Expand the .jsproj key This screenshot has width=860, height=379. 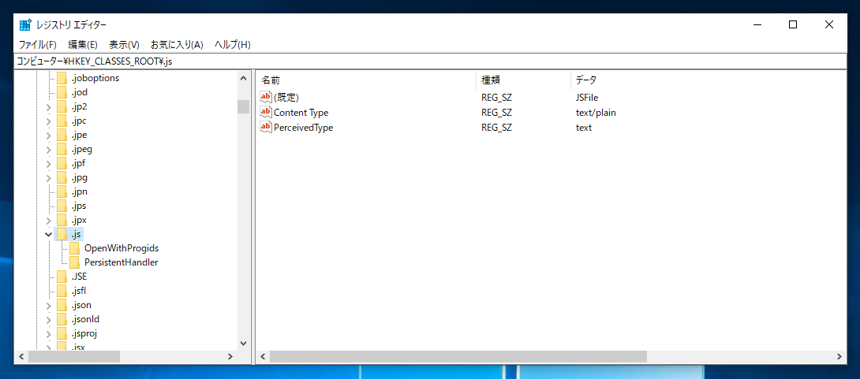(x=48, y=333)
